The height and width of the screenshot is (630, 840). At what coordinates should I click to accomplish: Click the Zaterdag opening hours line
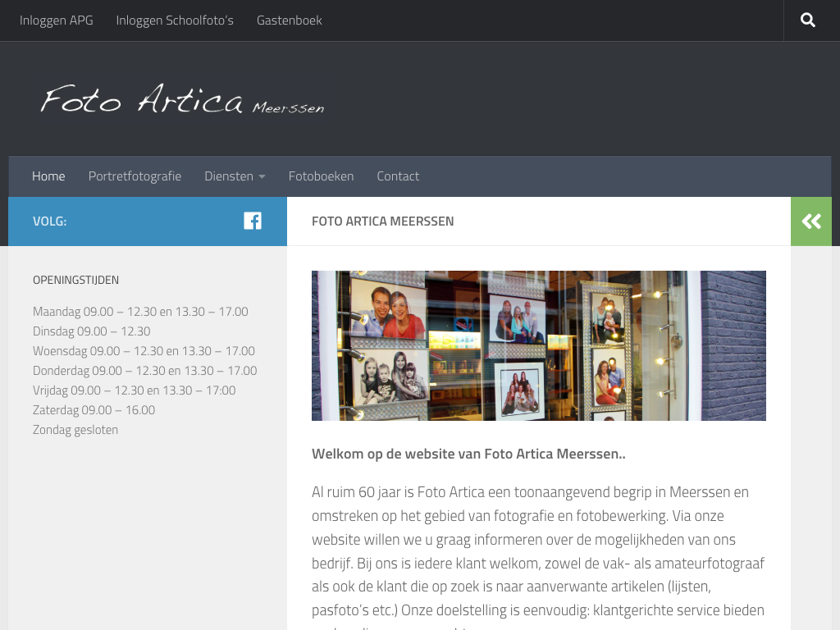pyautogui.click(x=94, y=410)
